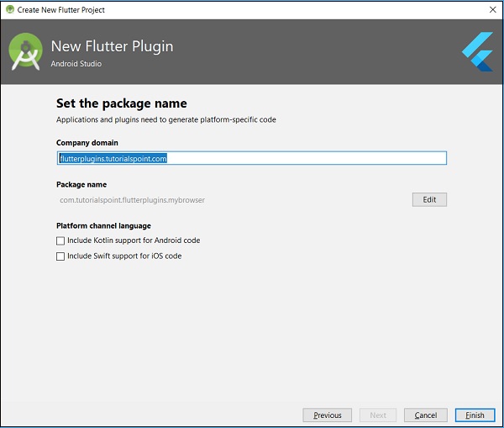Screen dimensions: 504x428
Task: Click the 'Company domain' label
Action: click(x=87, y=143)
